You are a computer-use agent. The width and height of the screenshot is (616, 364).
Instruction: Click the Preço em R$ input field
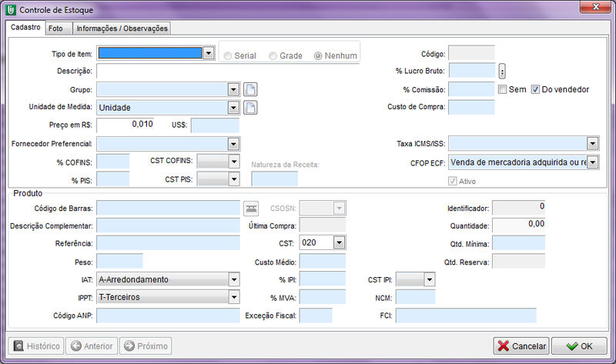(126, 125)
